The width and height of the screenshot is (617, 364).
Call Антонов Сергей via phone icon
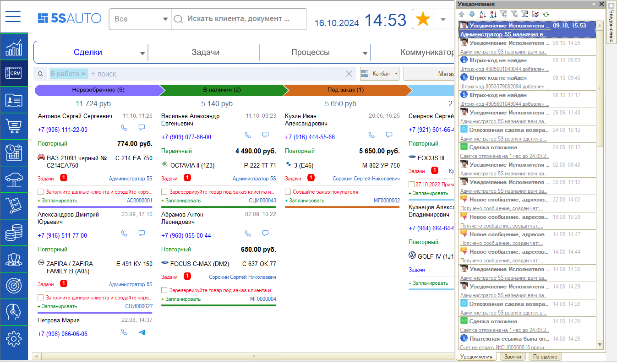point(124,128)
